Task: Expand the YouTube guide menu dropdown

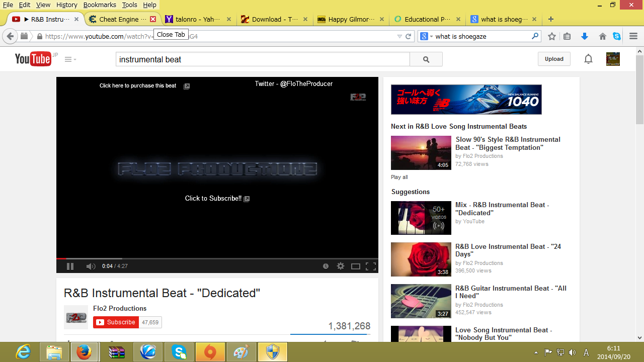Action: click(70, 59)
